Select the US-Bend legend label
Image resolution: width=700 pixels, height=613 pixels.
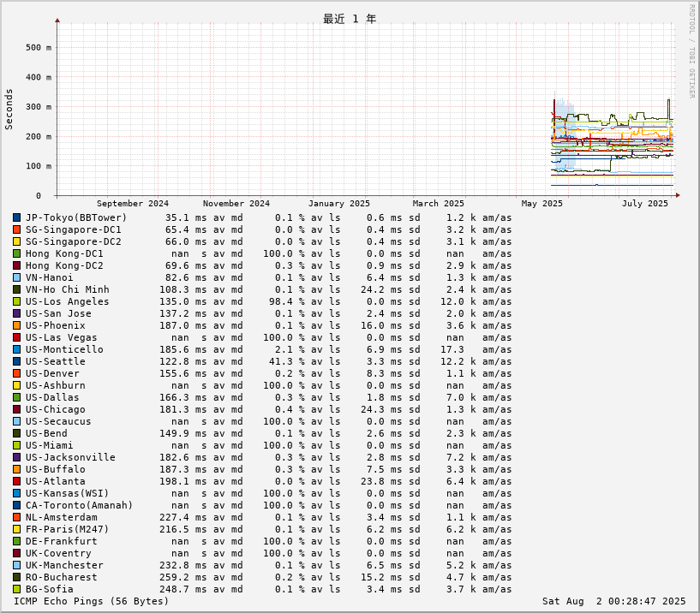pyautogui.click(x=46, y=434)
